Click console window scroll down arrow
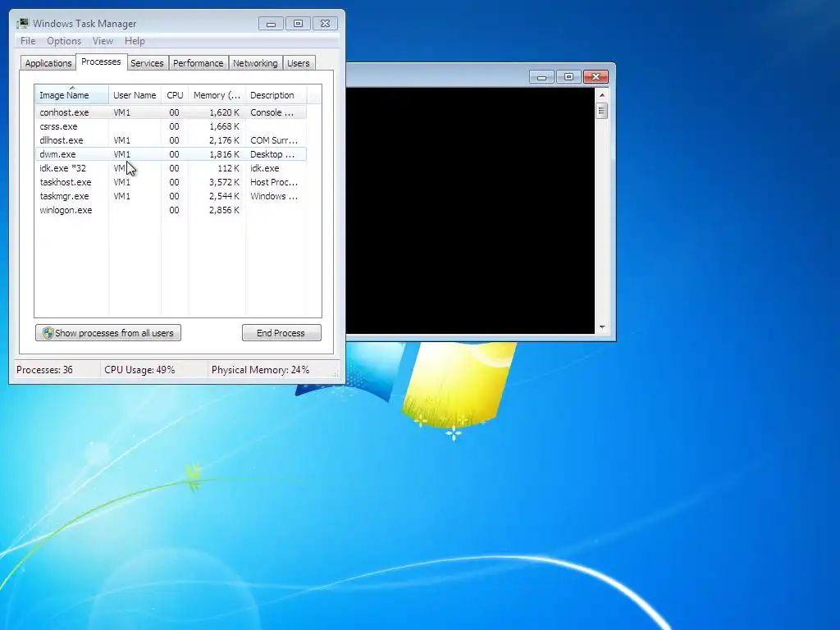 (x=602, y=327)
